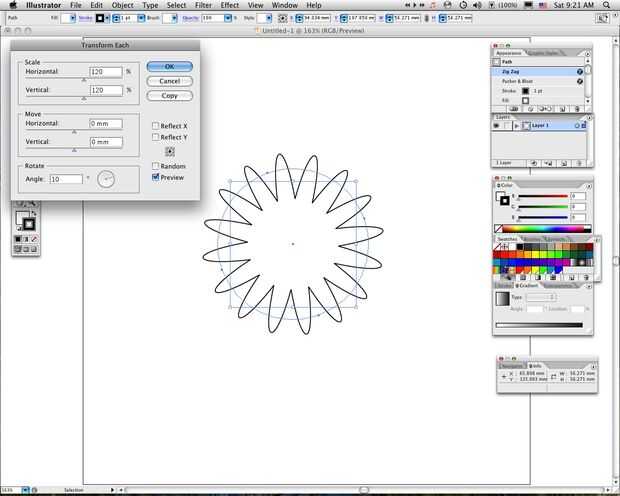Open Spotlight search icon

(x=607, y=5)
